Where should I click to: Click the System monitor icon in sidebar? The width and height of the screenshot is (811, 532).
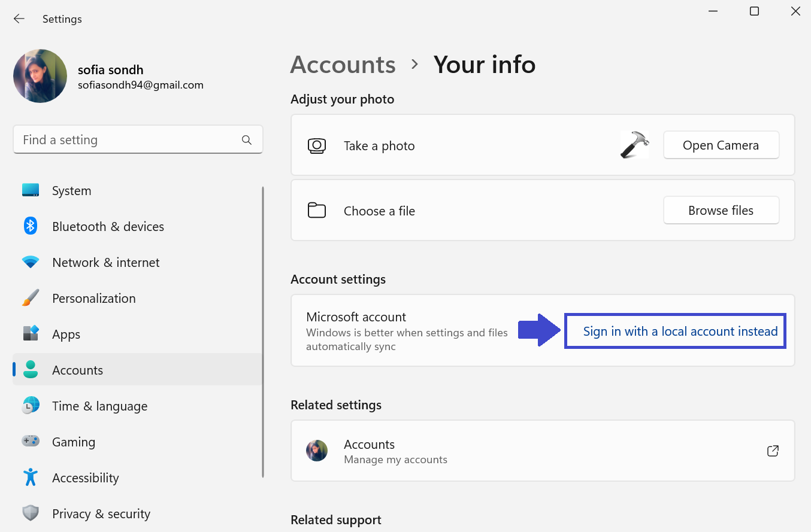31,190
